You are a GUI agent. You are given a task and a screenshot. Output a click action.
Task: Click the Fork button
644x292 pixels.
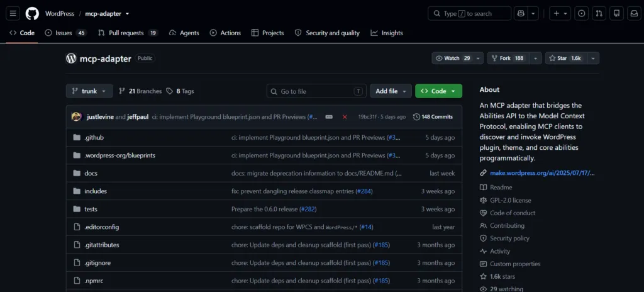tap(508, 59)
